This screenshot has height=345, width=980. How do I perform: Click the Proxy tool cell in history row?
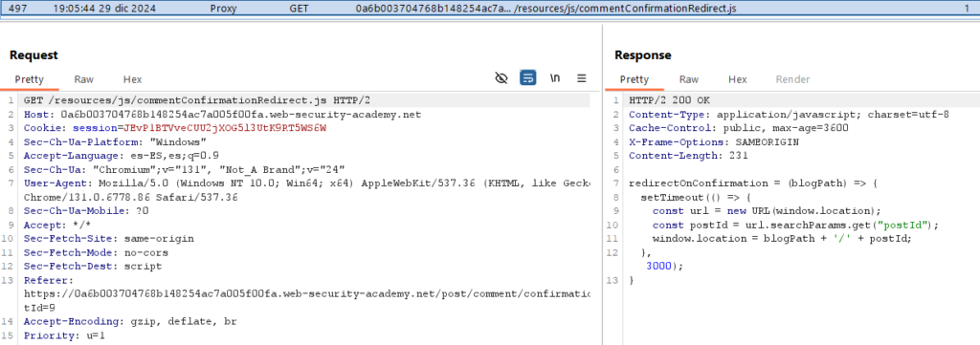coord(223,10)
